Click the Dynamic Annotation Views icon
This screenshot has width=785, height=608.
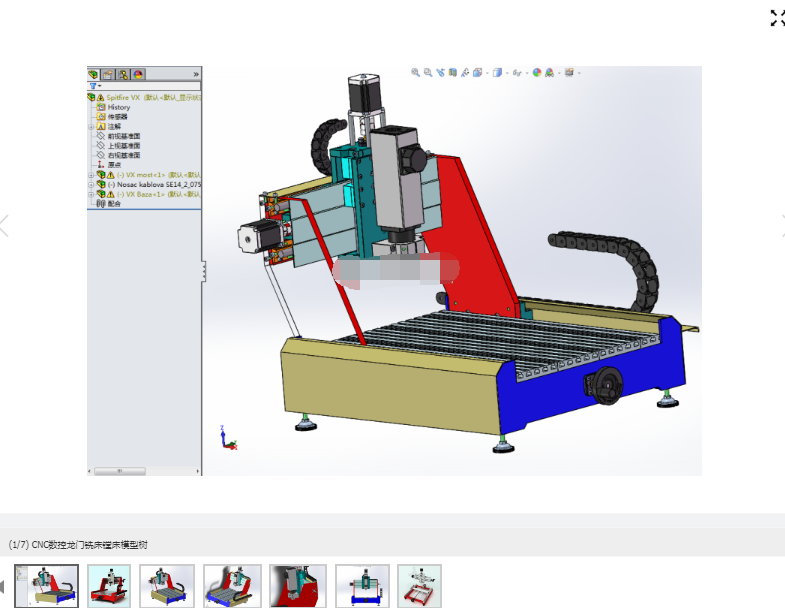[465, 73]
